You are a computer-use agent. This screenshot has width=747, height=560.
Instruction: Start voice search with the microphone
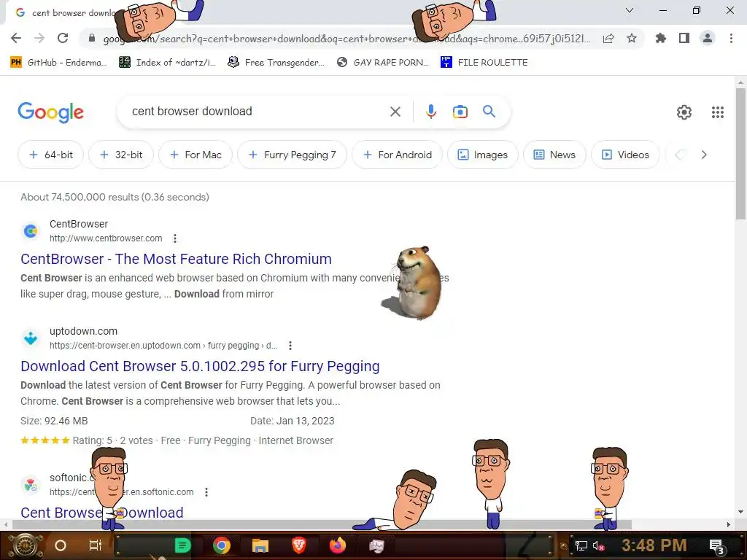430,112
